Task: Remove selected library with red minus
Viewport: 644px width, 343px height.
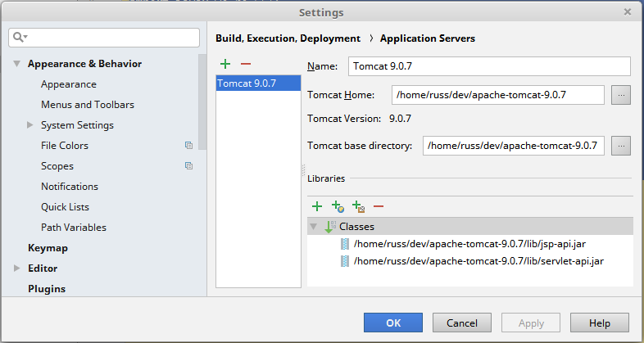Action: pyautogui.click(x=379, y=206)
